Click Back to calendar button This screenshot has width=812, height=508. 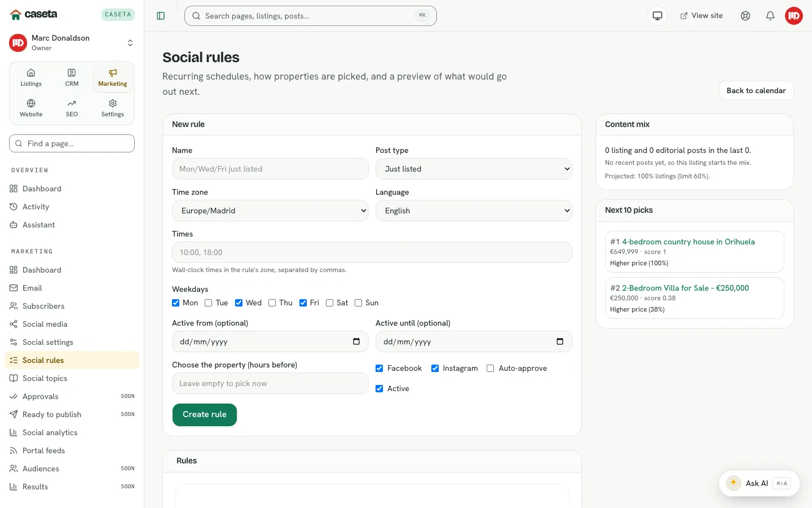756,90
